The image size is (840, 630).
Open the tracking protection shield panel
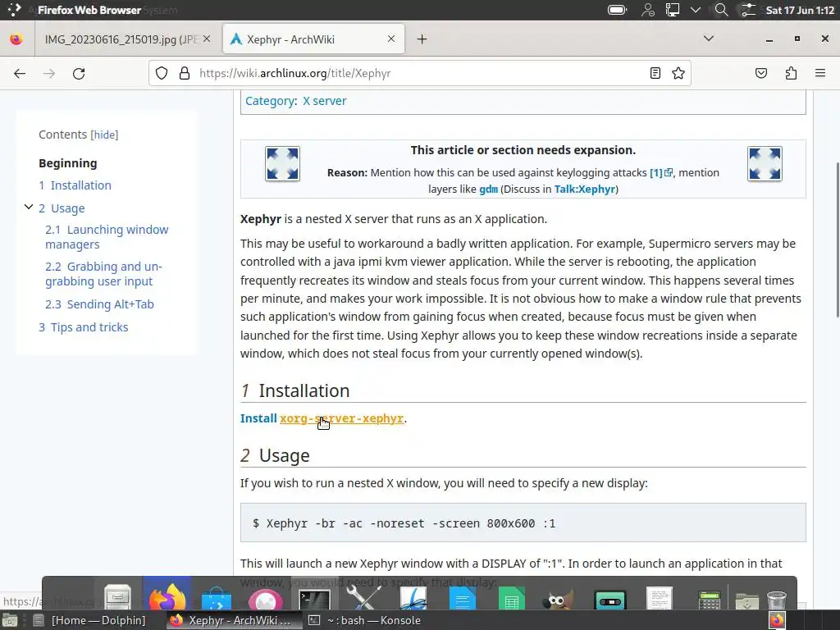tap(162, 73)
